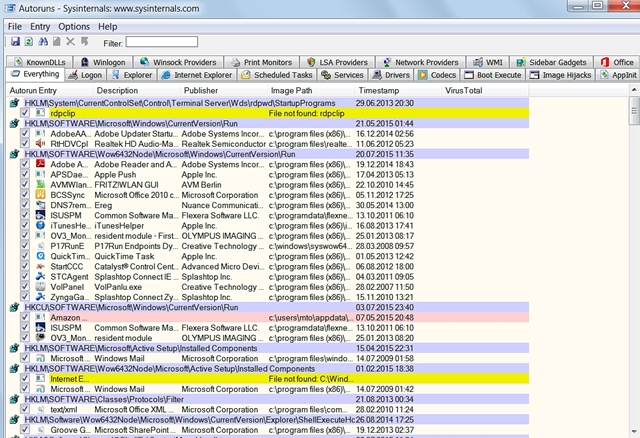Select the Windows Mail 14.07.2009 01:58 row
The width and height of the screenshot is (640, 438).
268,358
